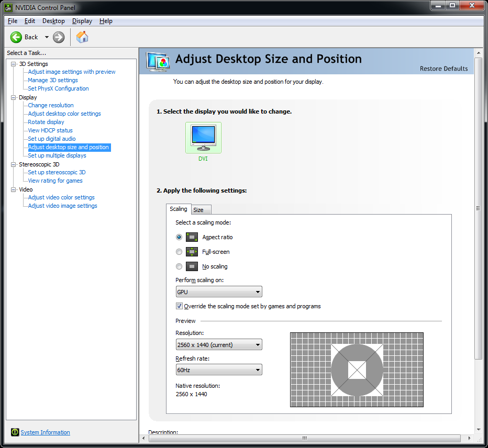Click the Forward arrow icon
The height and width of the screenshot is (448, 488).
pyautogui.click(x=59, y=37)
